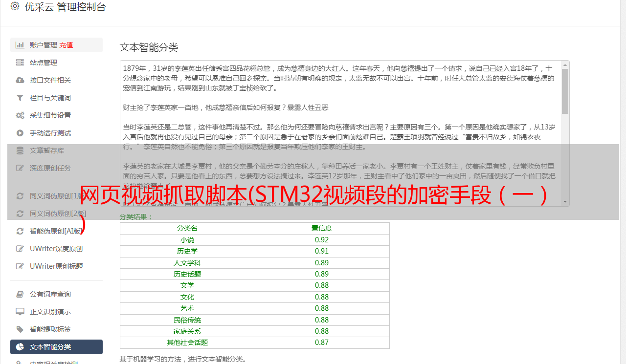The width and height of the screenshot is (626, 364).
Task: Click the 0.87 confidence value
Action: [322, 343]
